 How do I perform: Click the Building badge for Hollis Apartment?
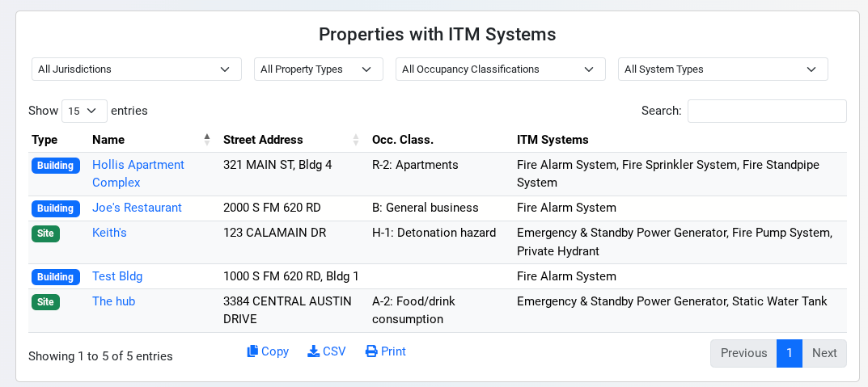(56, 166)
